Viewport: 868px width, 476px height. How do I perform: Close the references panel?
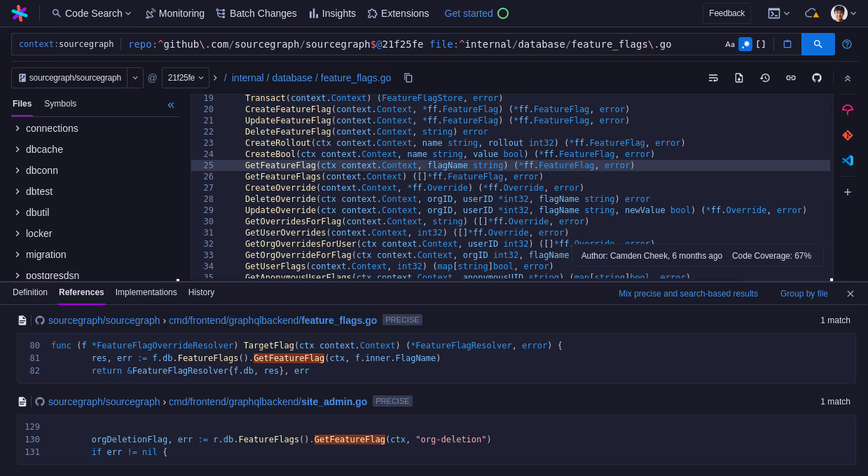[850, 294]
